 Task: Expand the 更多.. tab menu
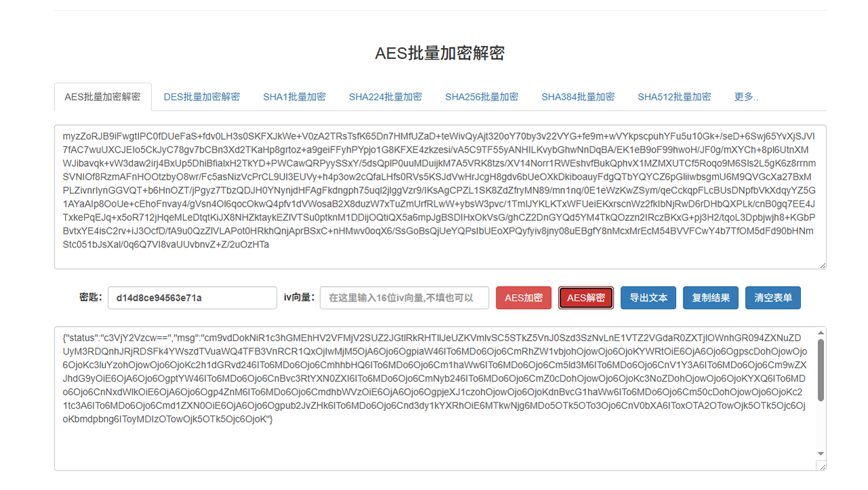pyautogui.click(x=746, y=97)
